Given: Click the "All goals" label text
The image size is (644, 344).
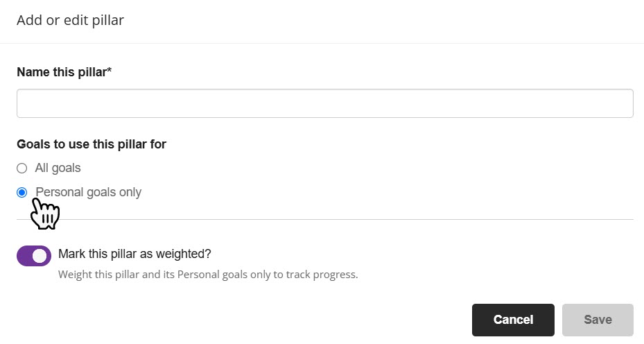Looking at the screenshot, I should coord(58,168).
